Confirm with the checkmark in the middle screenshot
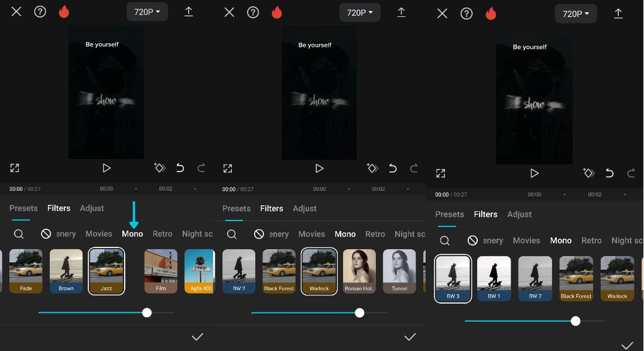This screenshot has height=351, width=644. (410, 337)
